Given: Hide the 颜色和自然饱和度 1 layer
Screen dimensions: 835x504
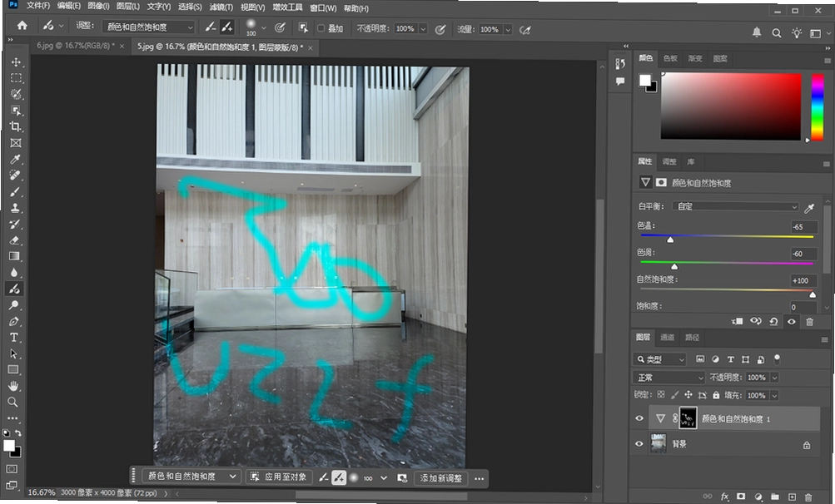Looking at the screenshot, I should pyautogui.click(x=639, y=418).
